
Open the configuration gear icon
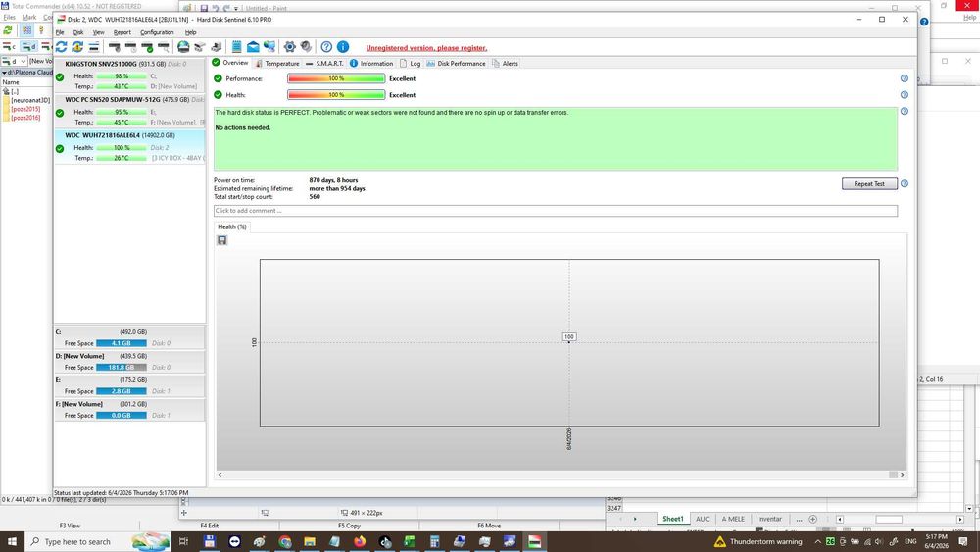pyautogui.click(x=289, y=47)
